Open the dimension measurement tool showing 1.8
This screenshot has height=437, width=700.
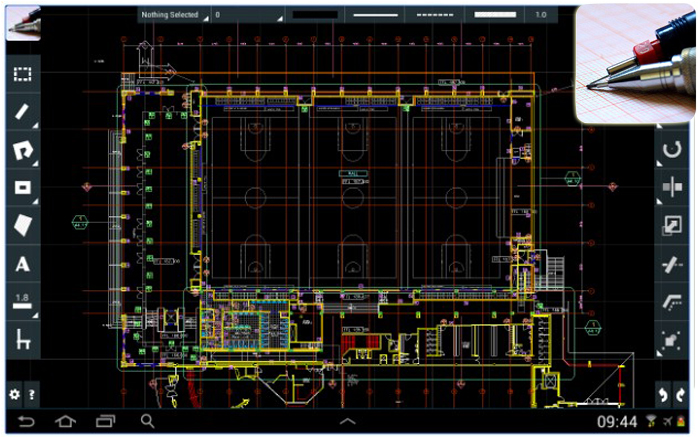(22, 302)
